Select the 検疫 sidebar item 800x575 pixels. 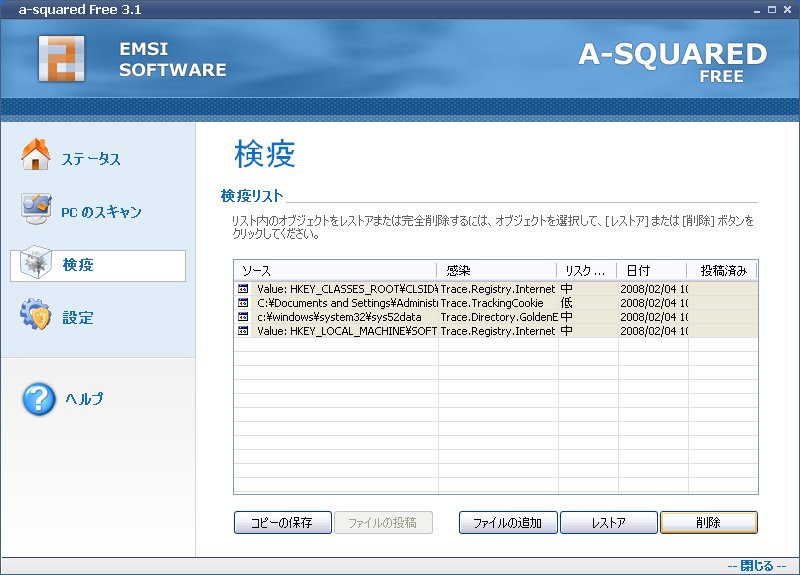[x=98, y=265]
